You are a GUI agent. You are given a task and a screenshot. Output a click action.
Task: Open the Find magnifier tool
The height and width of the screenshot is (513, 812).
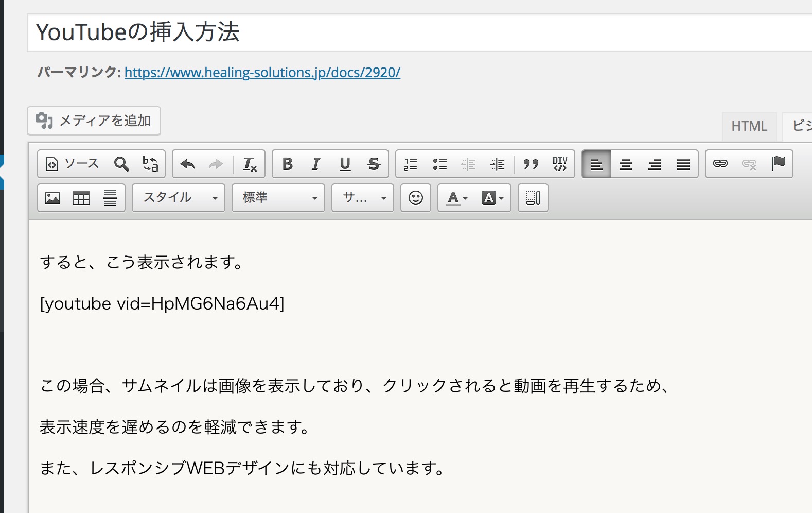pyautogui.click(x=121, y=164)
